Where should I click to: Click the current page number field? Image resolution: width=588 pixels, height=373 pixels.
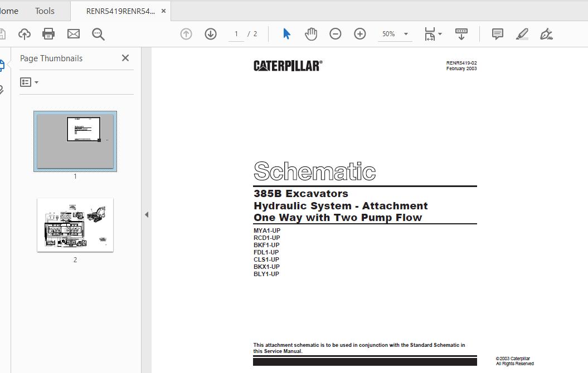(236, 34)
